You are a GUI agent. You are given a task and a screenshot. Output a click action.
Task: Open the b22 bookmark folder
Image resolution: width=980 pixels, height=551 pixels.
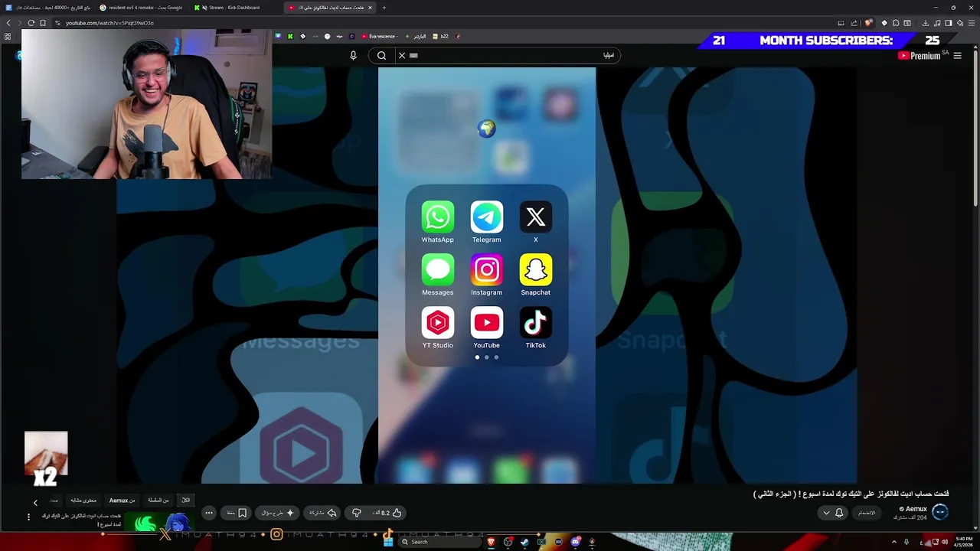(440, 36)
